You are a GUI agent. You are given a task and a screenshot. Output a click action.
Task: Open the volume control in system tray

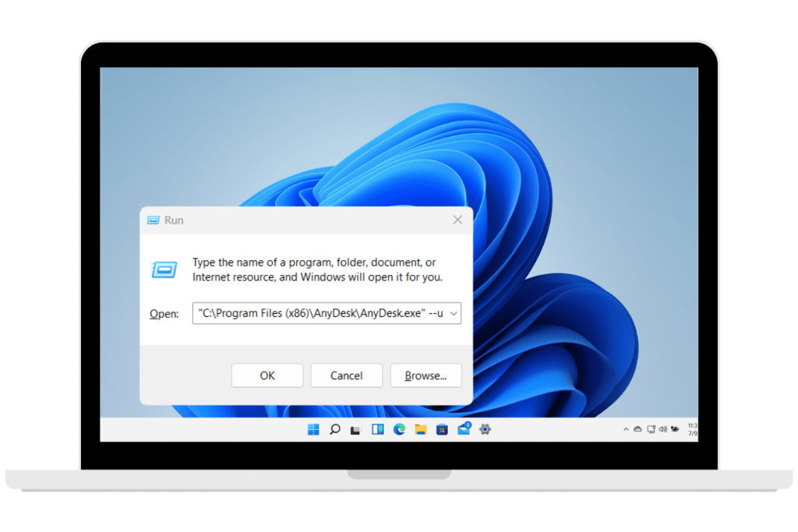click(662, 428)
